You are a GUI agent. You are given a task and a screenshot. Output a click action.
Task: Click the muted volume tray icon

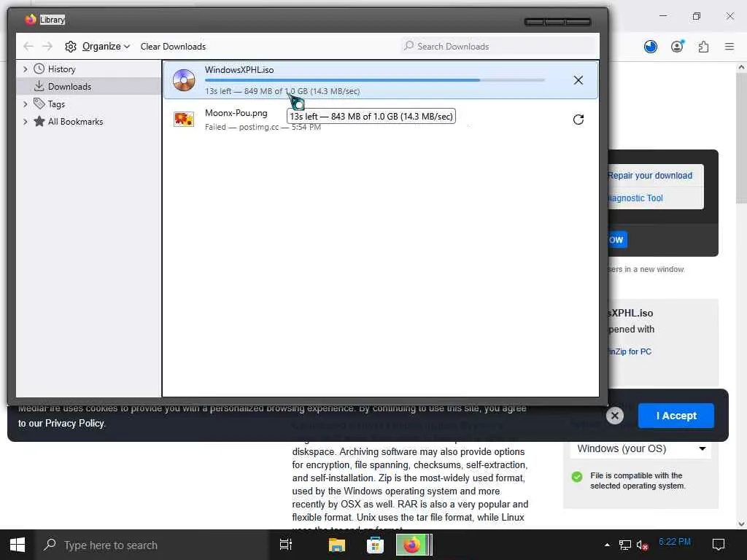pos(642,545)
